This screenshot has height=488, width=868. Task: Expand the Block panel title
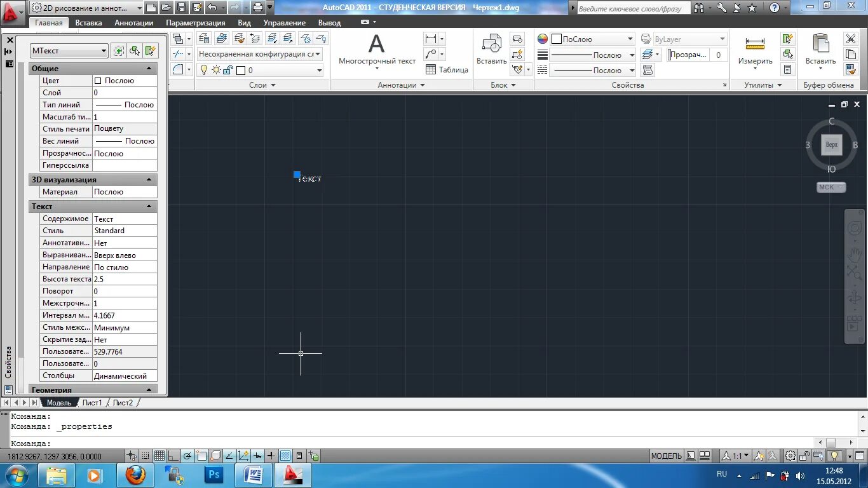[x=503, y=85]
